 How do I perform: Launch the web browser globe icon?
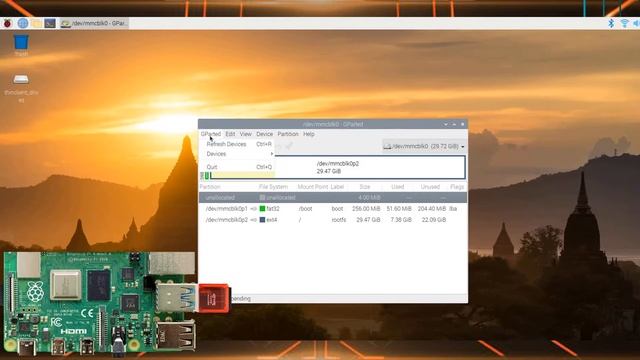coord(23,23)
